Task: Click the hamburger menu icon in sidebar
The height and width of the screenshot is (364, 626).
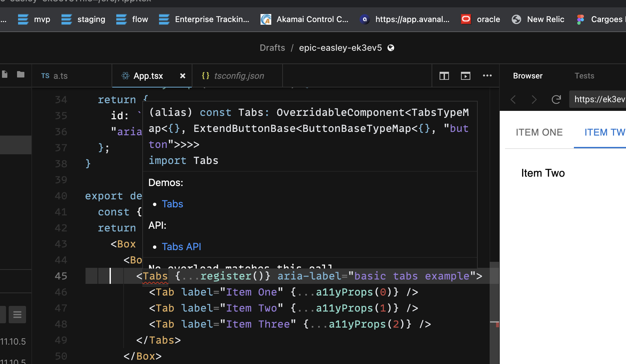Action: [17, 315]
